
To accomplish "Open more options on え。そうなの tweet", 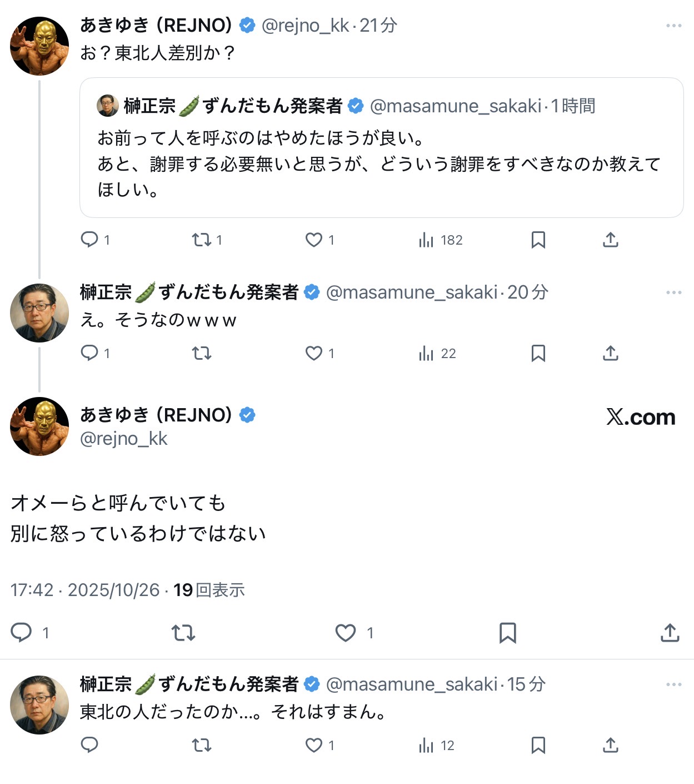I will point(673,292).
